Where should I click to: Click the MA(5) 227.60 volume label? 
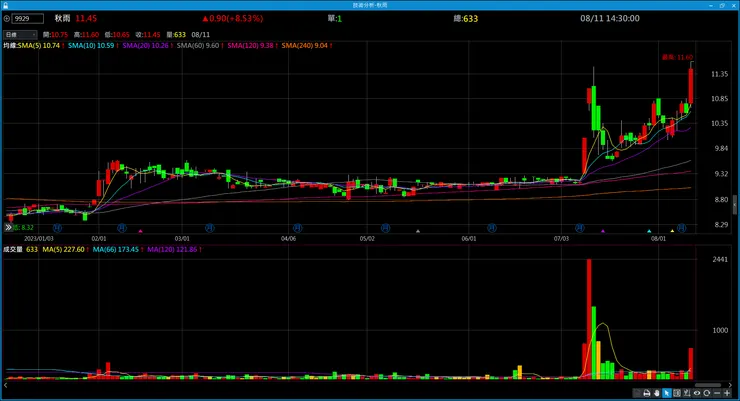point(66,250)
